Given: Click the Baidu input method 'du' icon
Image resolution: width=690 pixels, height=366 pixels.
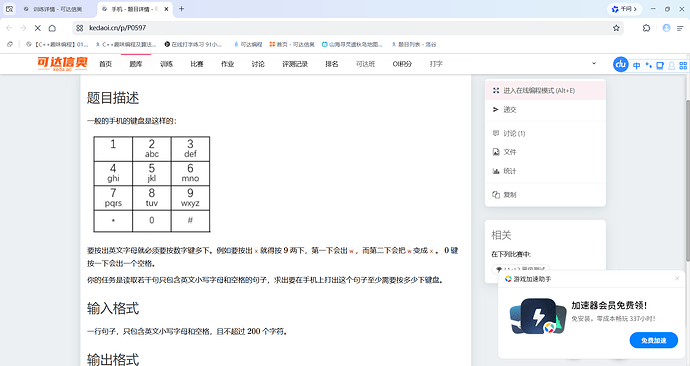Looking at the screenshot, I should pos(620,64).
